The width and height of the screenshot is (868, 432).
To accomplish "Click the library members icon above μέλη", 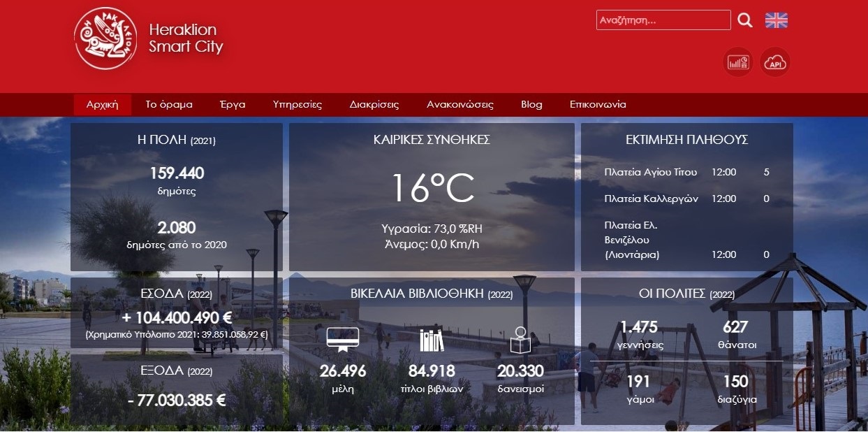I will click(x=342, y=340).
